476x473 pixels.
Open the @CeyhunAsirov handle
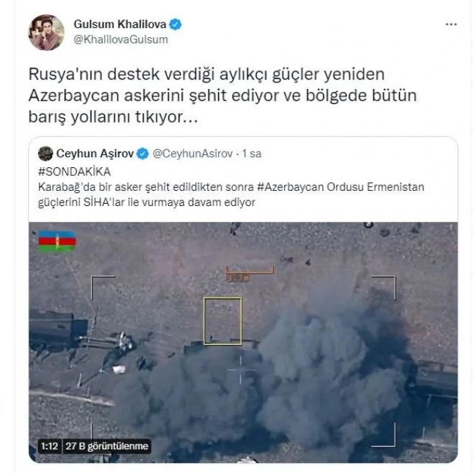pyautogui.click(x=192, y=154)
